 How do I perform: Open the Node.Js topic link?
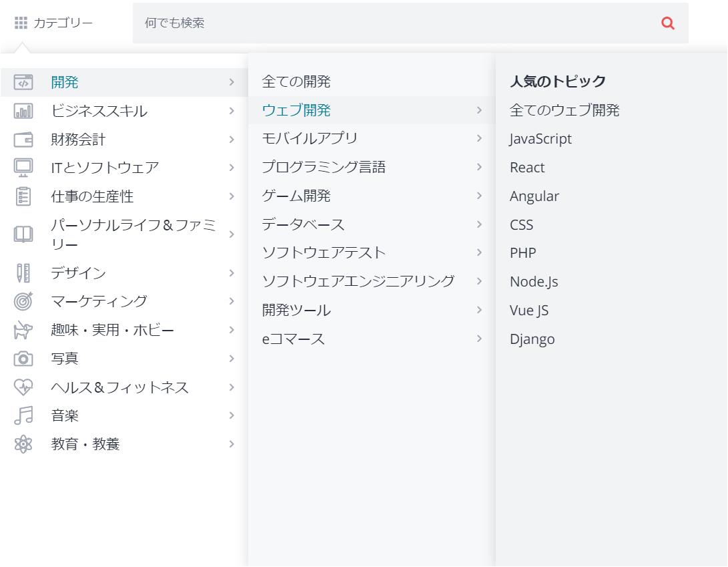pyautogui.click(x=534, y=282)
